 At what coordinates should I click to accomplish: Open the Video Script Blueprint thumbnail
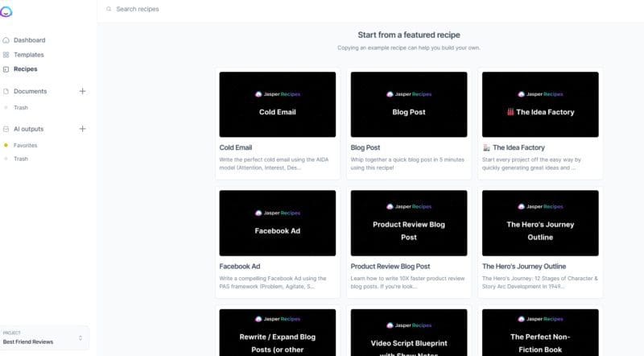[409, 333]
